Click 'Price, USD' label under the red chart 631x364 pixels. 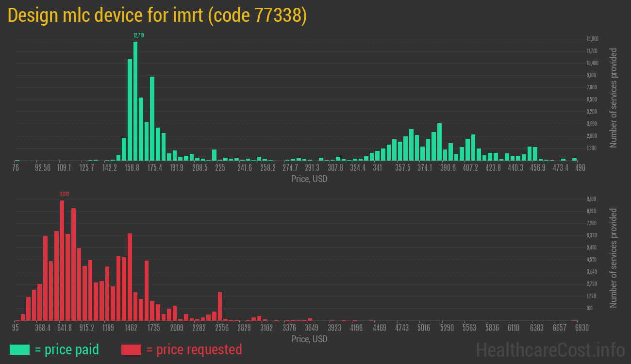[309, 339]
